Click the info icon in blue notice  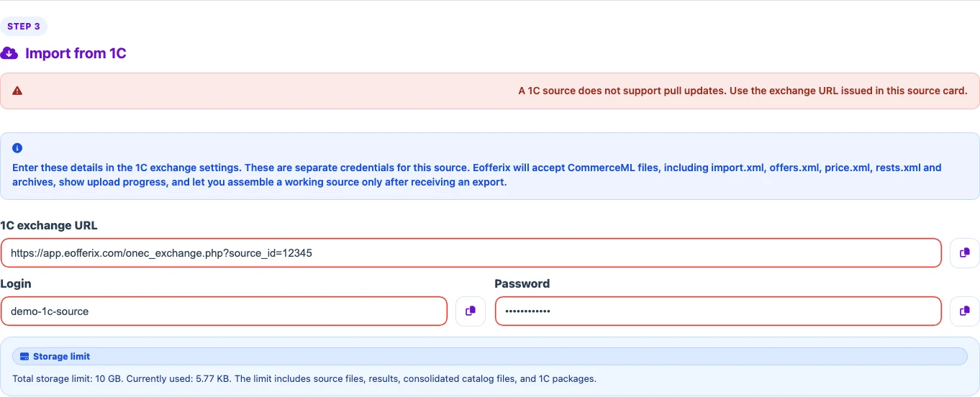(17, 148)
